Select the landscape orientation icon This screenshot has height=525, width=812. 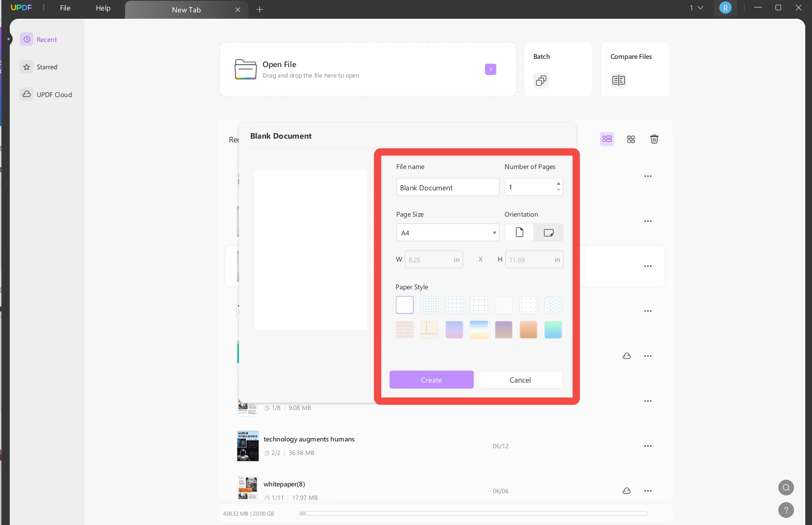coord(548,232)
